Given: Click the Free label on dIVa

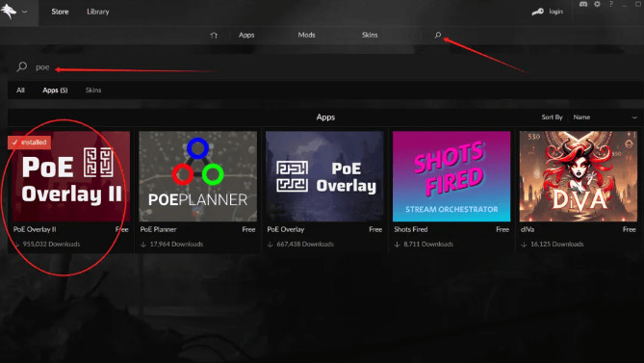Looking at the screenshot, I should [630, 229].
